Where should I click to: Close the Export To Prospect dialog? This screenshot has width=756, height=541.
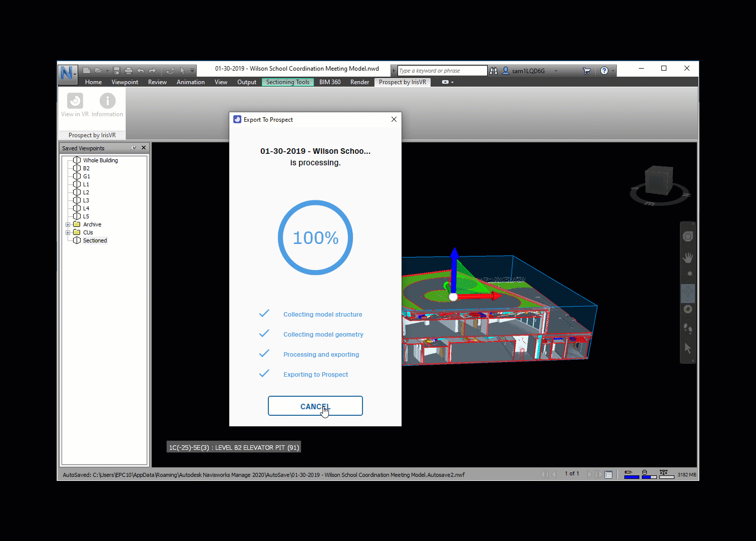pyautogui.click(x=394, y=119)
